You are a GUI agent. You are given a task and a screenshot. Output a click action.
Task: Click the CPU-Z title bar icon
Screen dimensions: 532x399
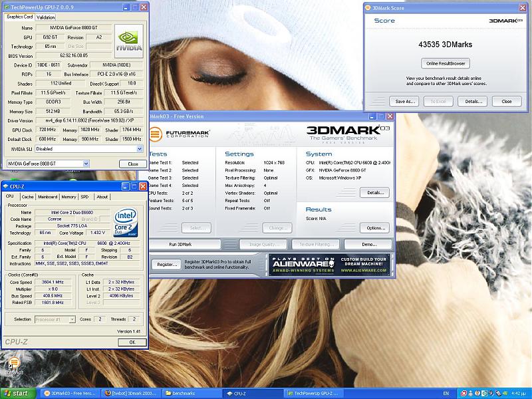coord(5,187)
